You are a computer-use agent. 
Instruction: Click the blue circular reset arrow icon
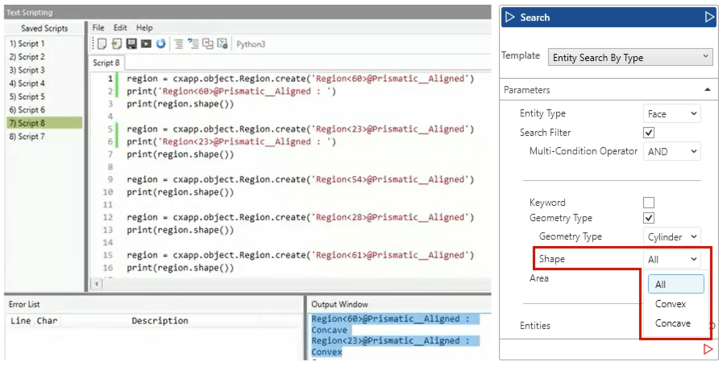pyautogui.click(x=161, y=44)
